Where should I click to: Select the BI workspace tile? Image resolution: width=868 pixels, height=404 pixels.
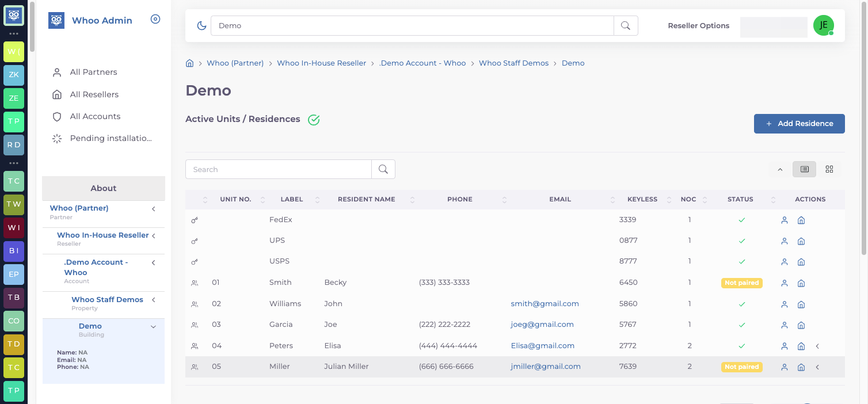click(x=14, y=251)
